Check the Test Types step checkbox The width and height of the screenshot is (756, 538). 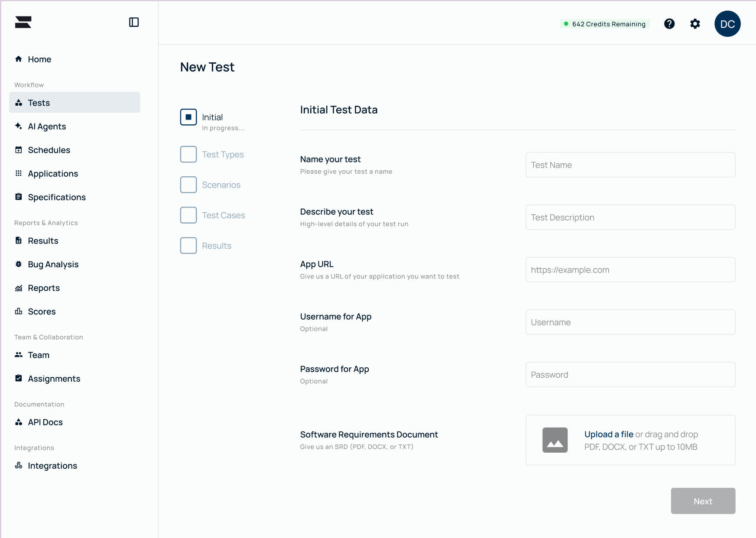point(188,154)
